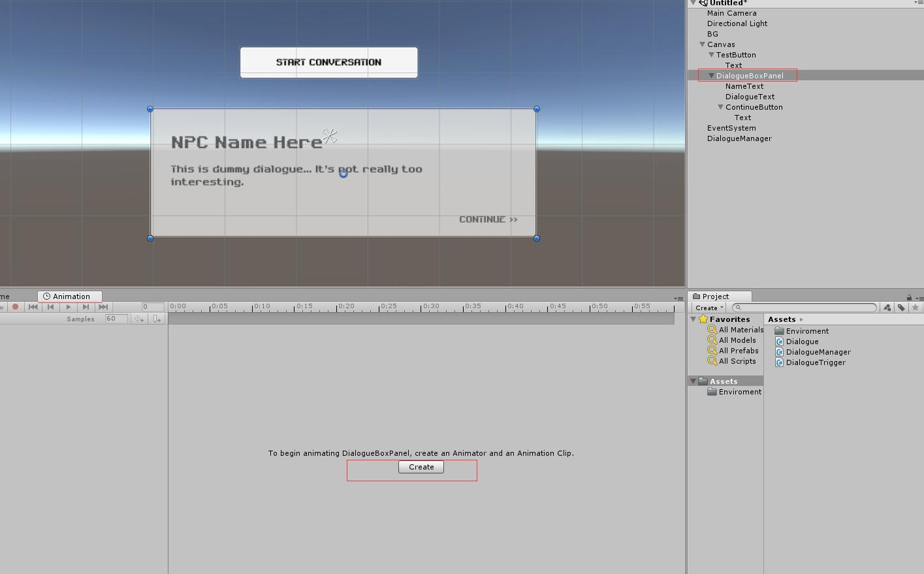Screen dimensions: 924x574
Task: Toggle the red record button in Animation
Action: [x=16, y=307]
